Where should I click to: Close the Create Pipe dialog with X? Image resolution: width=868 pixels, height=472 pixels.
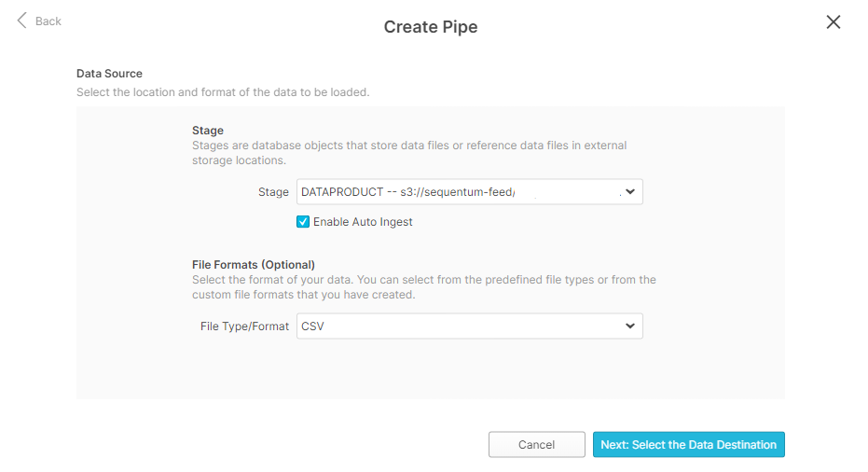tap(833, 22)
